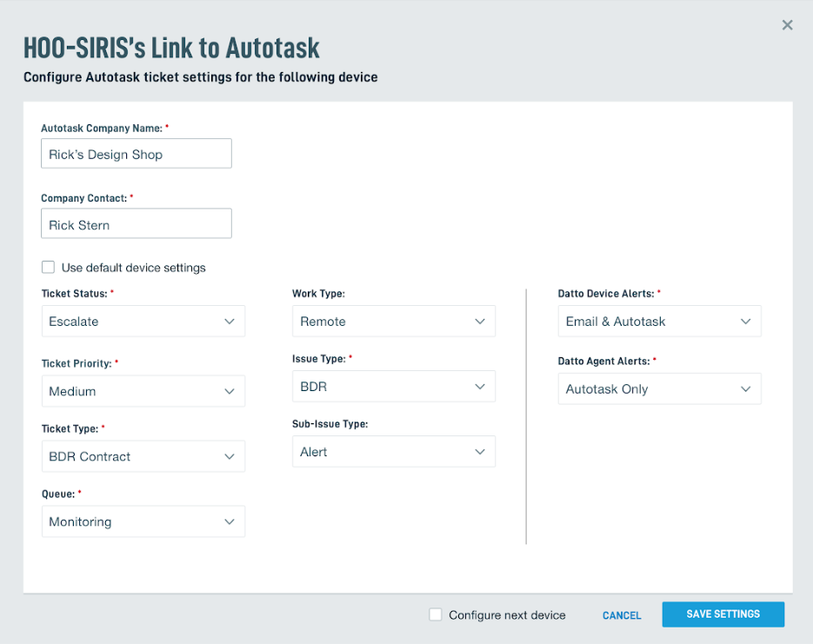The image size is (813, 644).
Task: Open the Sub-Issue Type dropdown
Action: click(x=393, y=452)
